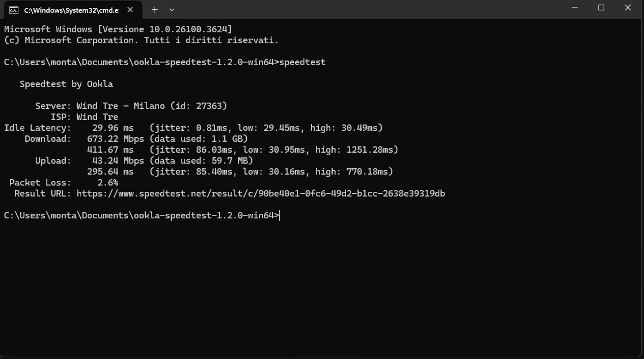Viewport: 644px width, 359px height.
Task: Click the Speedtest by Ookla heading
Action: pos(66,84)
